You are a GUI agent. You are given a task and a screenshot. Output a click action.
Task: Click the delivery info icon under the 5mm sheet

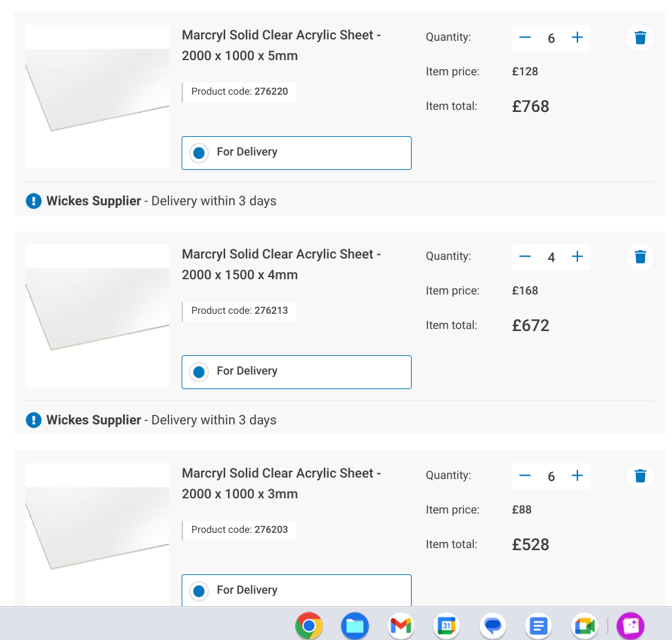click(x=33, y=201)
